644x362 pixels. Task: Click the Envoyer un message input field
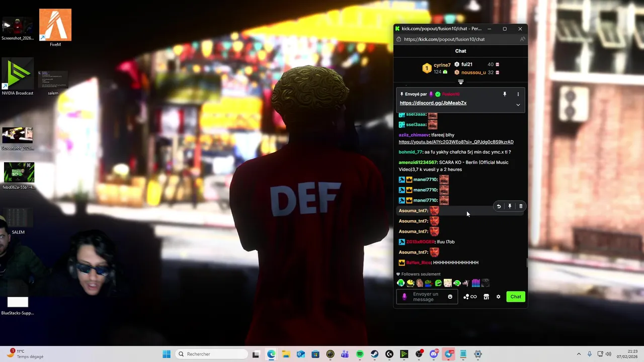click(x=427, y=297)
